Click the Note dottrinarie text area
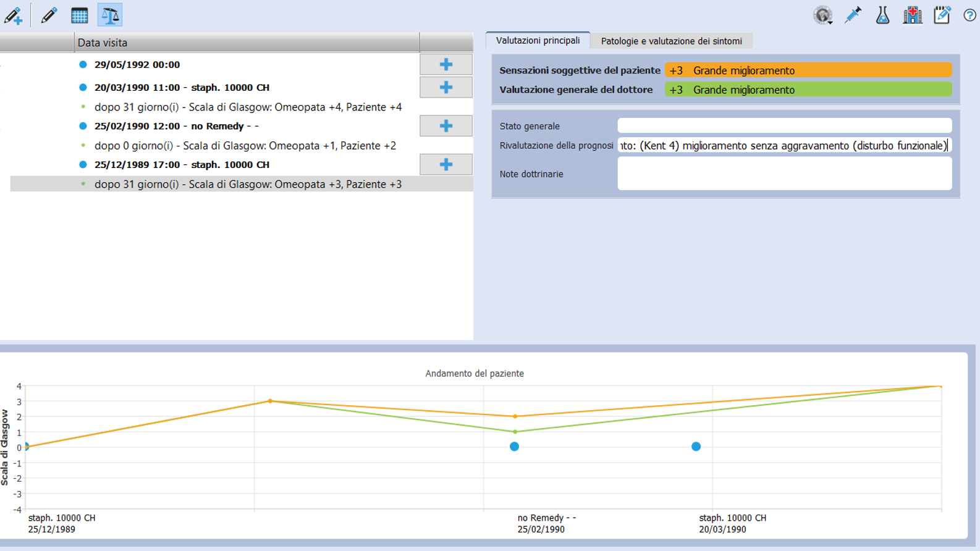Viewport: 980px width, 551px height. [784, 174]
